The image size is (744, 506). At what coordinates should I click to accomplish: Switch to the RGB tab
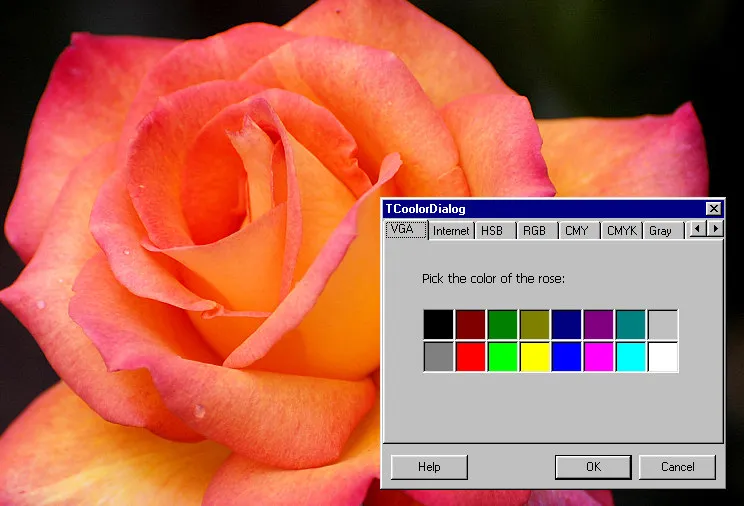(x=537, y=231)
